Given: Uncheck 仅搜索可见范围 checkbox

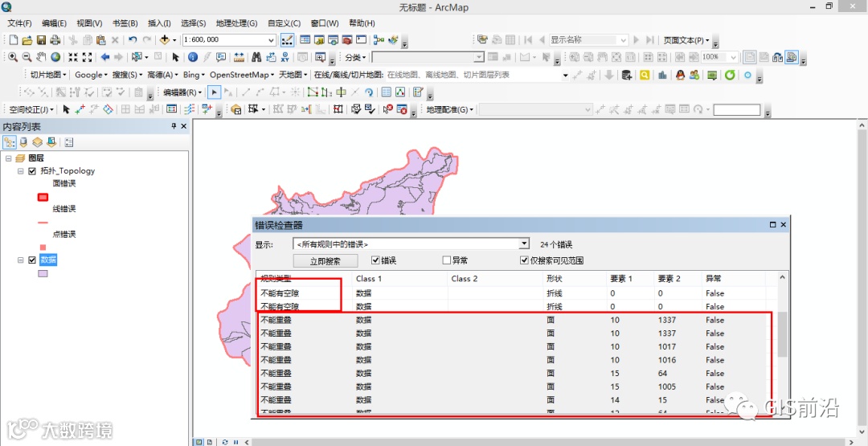Looking at the screenshot, I should click(524, 260).
